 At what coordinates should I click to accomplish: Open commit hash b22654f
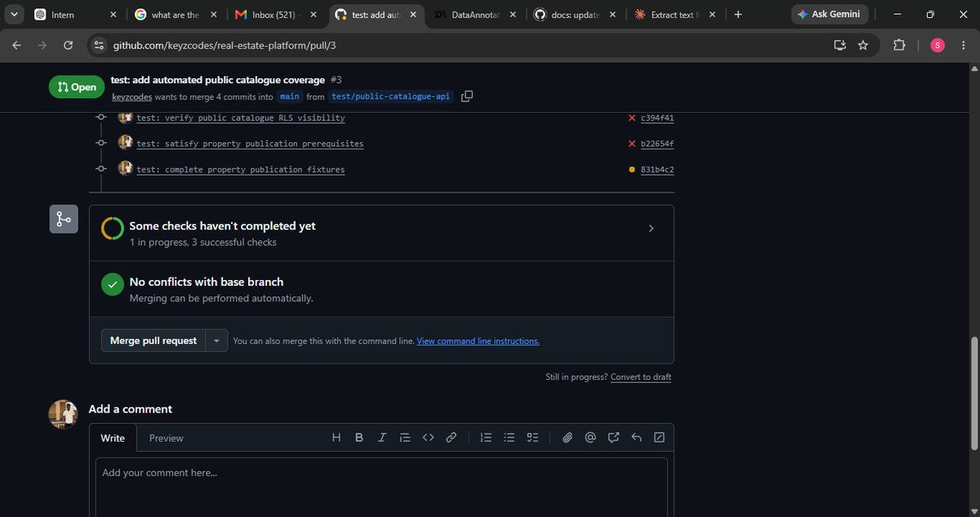tap(658, 144)
